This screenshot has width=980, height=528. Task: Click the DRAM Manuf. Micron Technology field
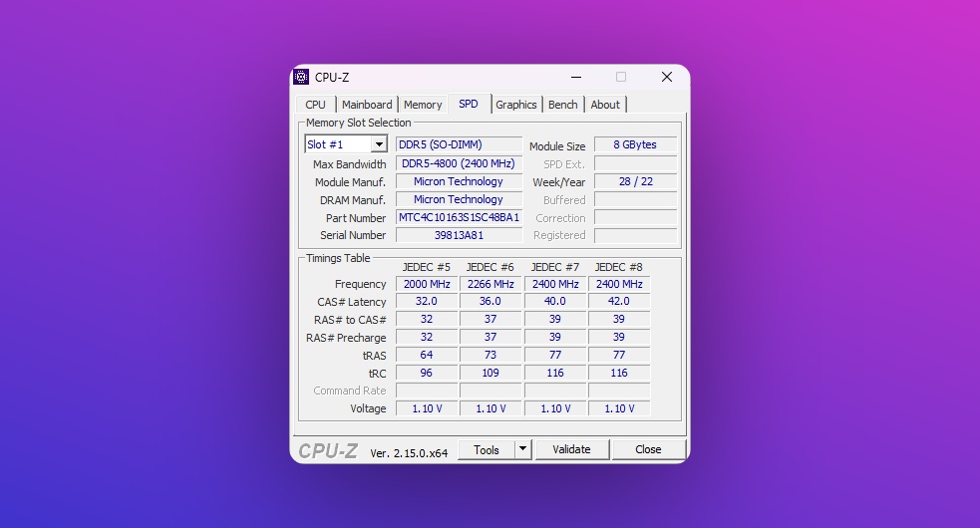(x=459, y=199)
